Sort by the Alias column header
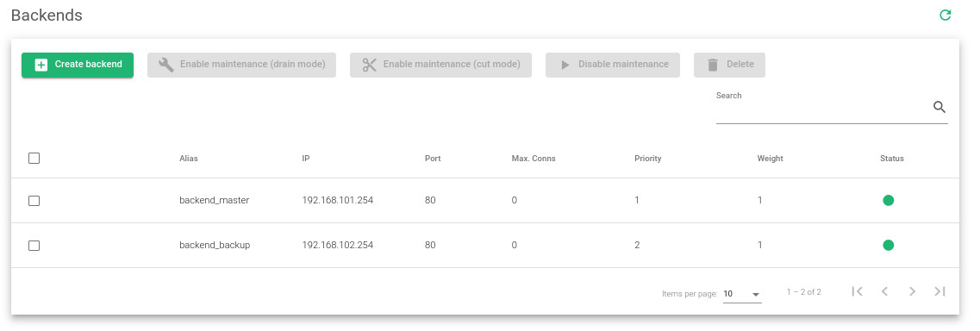 click(189, 159)
